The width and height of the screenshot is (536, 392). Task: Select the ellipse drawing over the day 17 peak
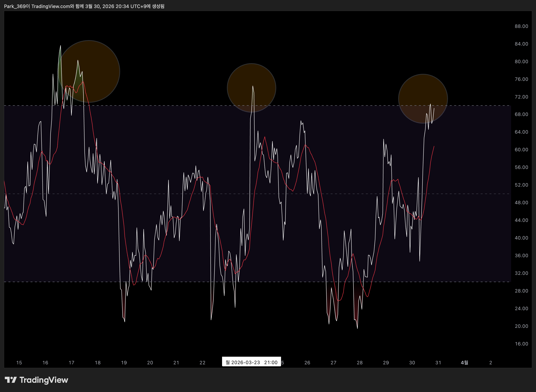point(89,71)
